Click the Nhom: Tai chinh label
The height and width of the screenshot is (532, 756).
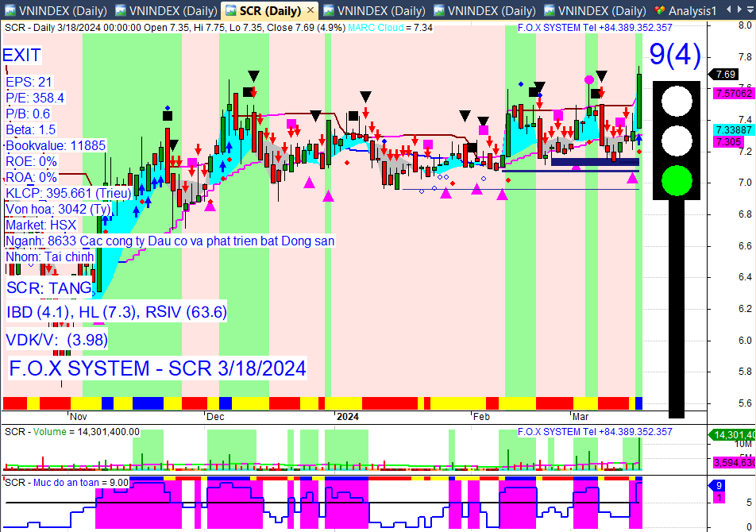point(50,256)
